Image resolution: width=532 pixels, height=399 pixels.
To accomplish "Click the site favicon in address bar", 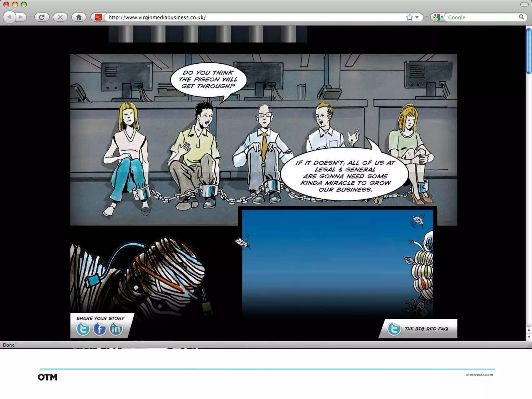I will point(98,17).
